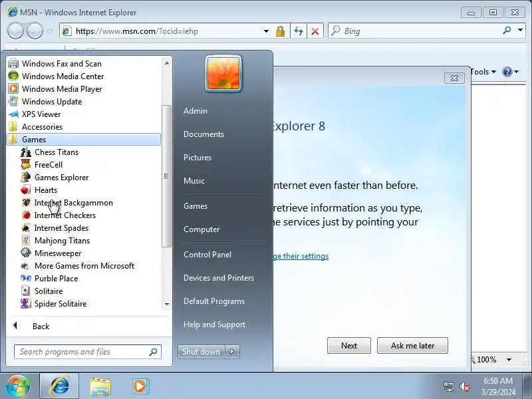Open the Shut down options arrow

[232, 352]
